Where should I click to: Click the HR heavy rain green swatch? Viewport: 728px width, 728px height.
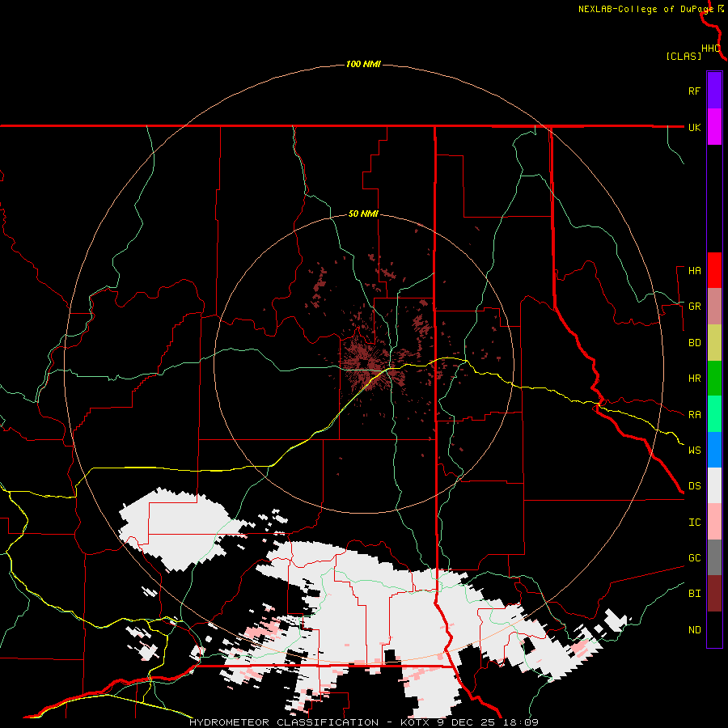pyautogui.click(x=714, y=378)
